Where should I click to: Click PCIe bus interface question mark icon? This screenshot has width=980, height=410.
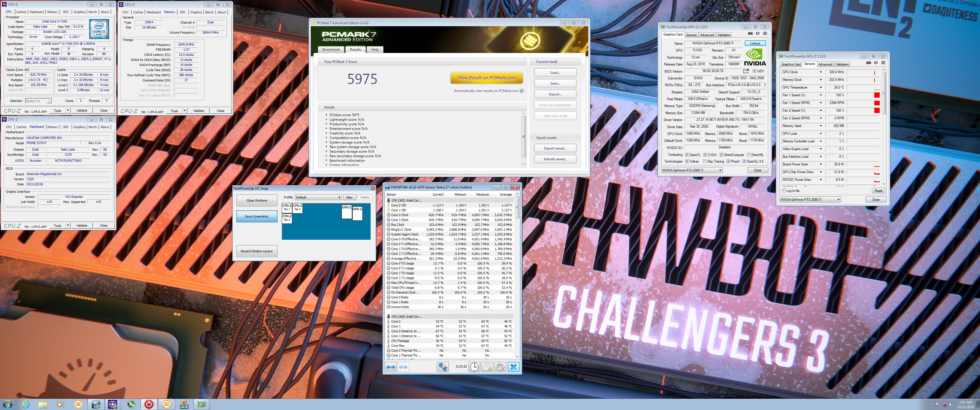765,85
